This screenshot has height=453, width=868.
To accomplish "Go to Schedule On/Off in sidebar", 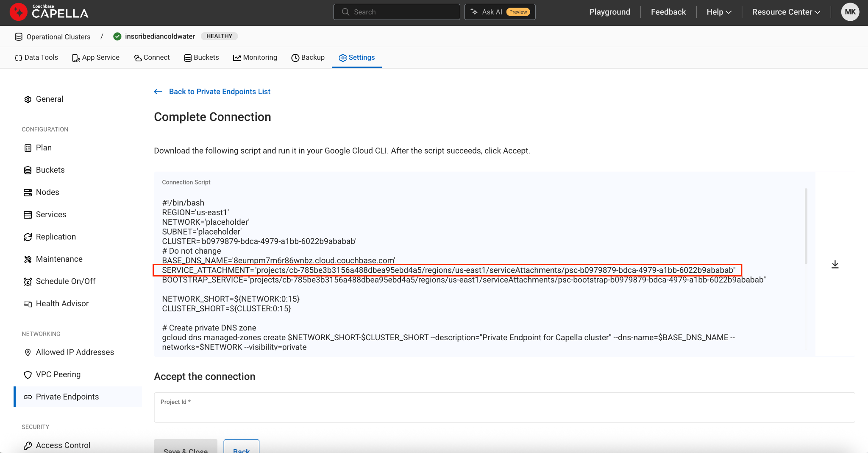I will pos(65,281).
